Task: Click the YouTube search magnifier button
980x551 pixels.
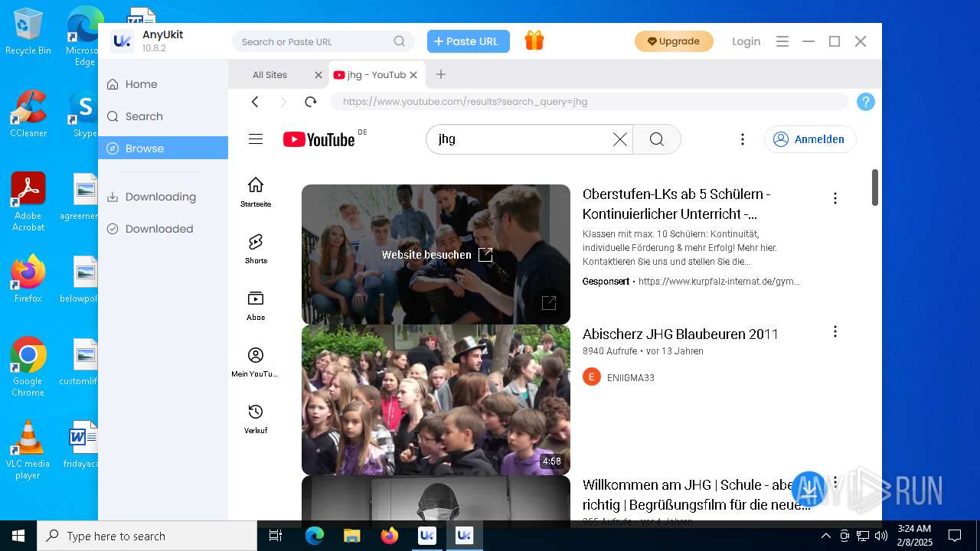Action: 656,139
